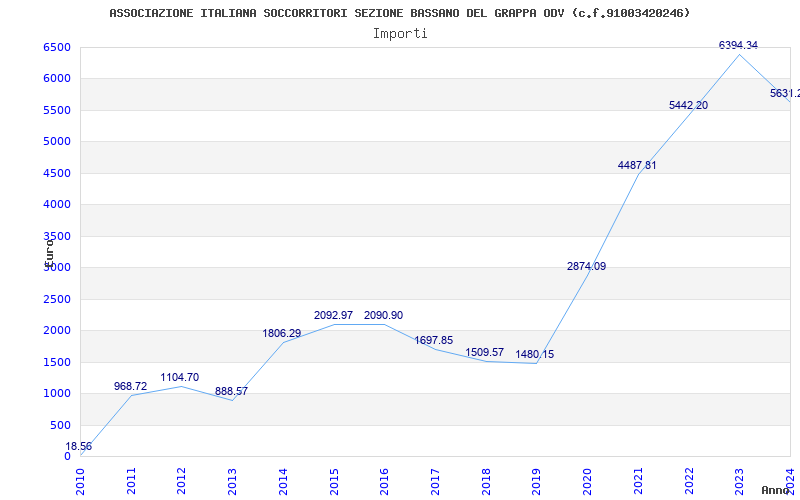Click y-axis tick 2000
The height and width of the screenshot is (500, 800).
point(57,331)
